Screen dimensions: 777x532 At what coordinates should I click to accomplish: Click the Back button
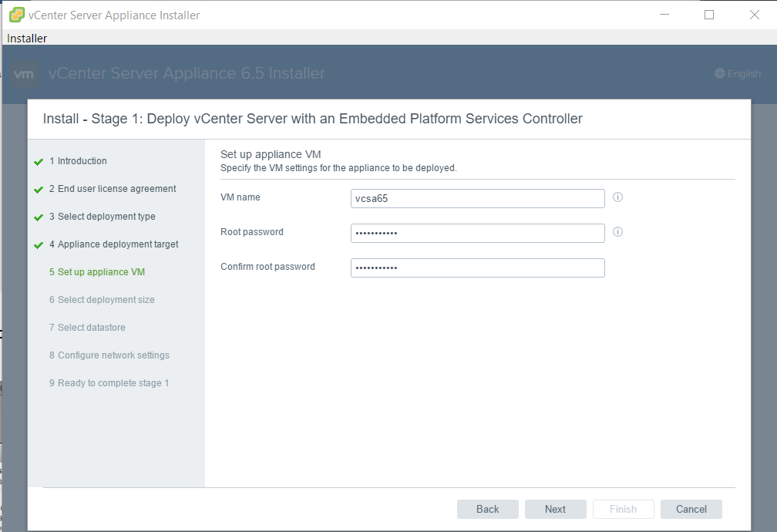coord(488,509)
